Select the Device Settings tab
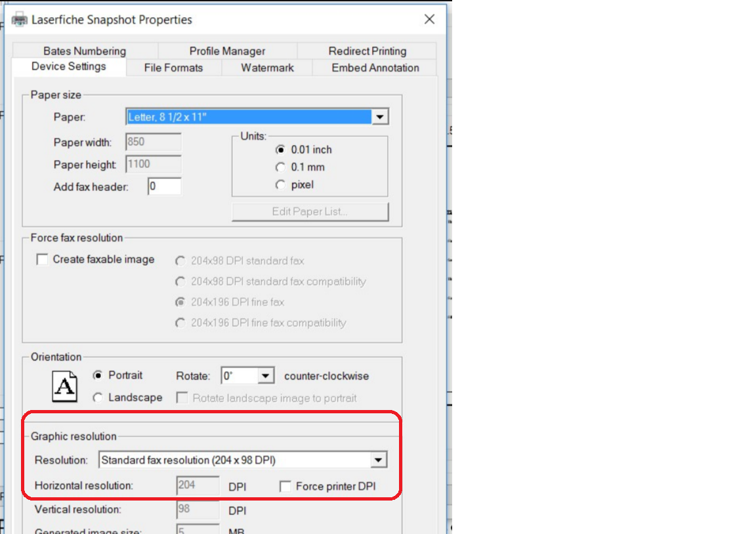Screen dimensions: 756x534 coord(68,66)
